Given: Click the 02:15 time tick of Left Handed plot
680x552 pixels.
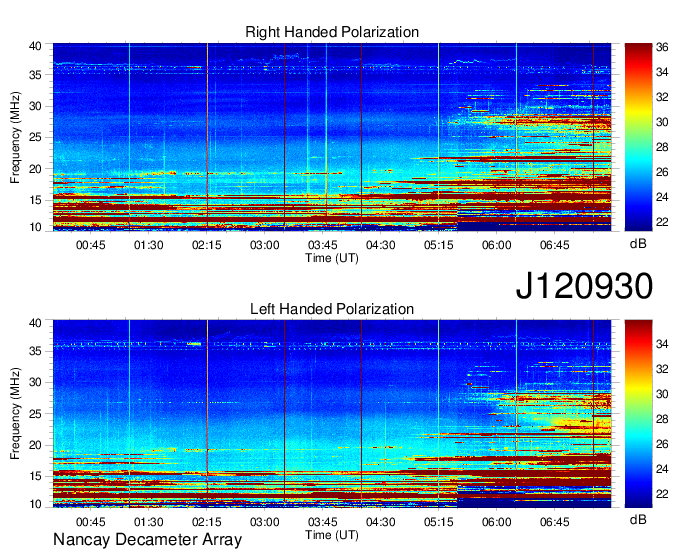Looking at the screenshot, I should pyautogui.click(x=206, y=522).
